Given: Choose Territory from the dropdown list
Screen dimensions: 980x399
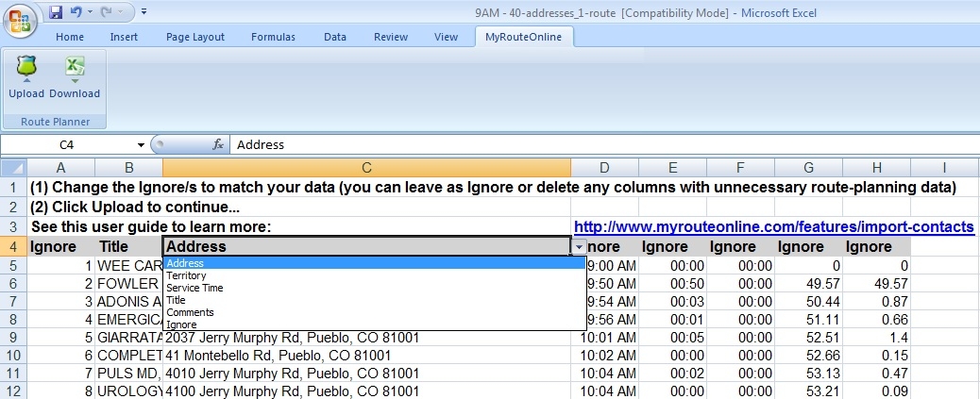Looking at the screenshot, I should tap(185, 275).
